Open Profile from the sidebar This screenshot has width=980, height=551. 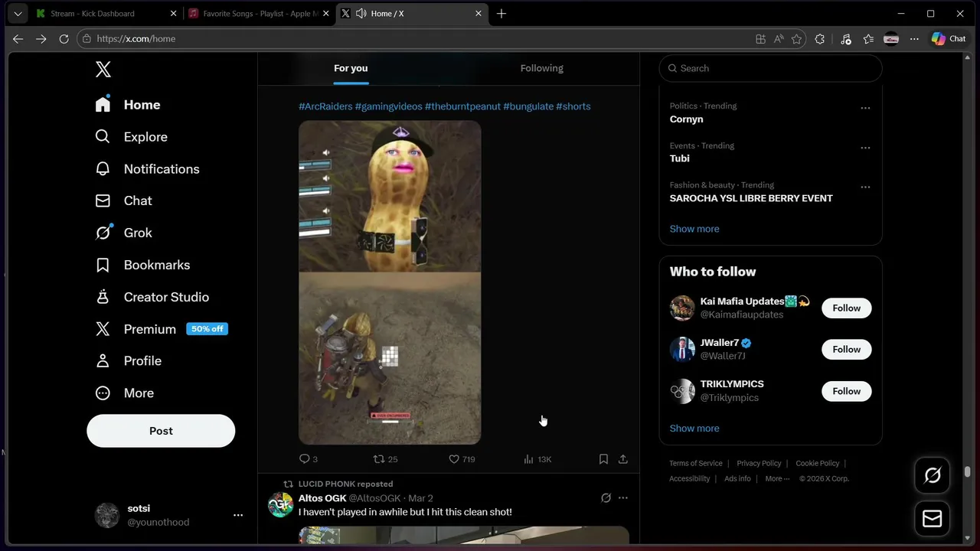point(128,360)
